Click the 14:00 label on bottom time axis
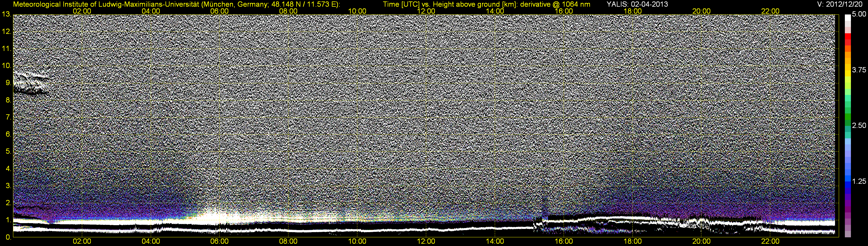868x246 pixels. pyautogui.click(x=495, y=241)
